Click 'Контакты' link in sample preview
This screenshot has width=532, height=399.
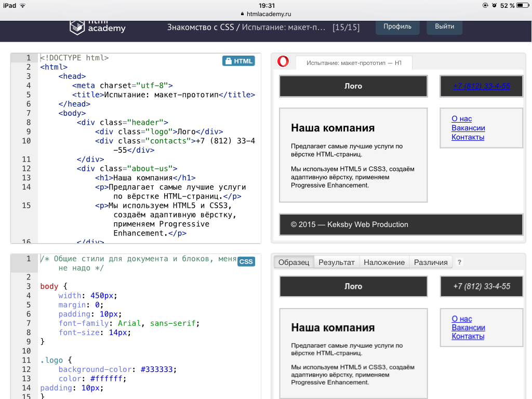click(x=468, y=337)
